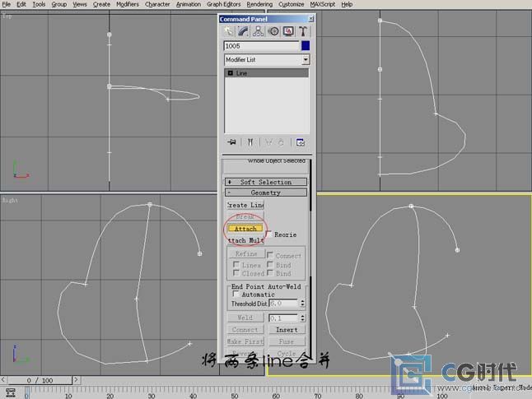The image size is (532, 399).
Task: Click the Pin Stack icon
Action: (231, 142)
